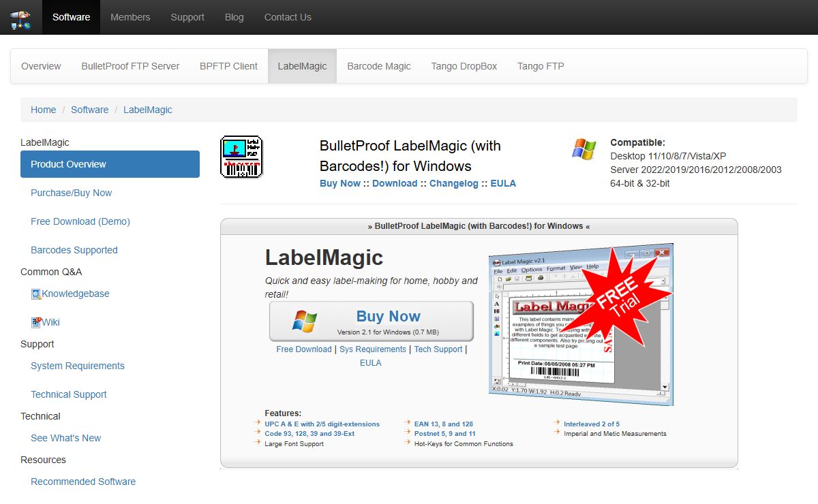Open the Interleaved 2 of 5 feature link

point(591,424)
